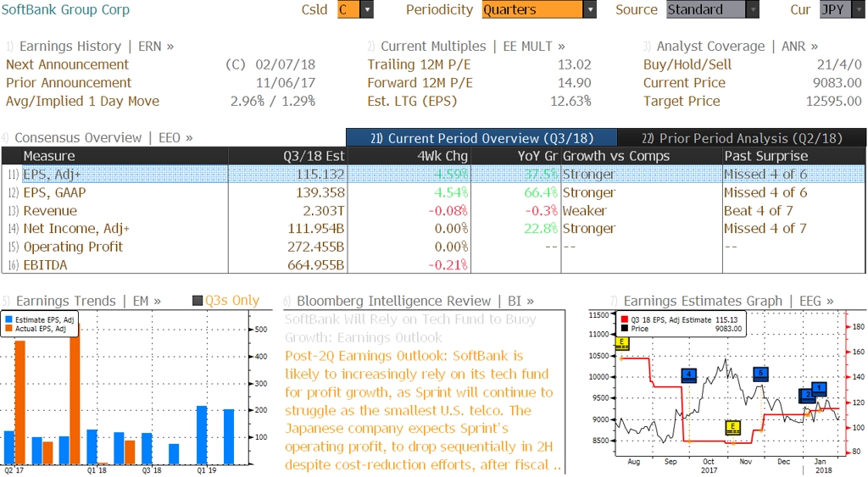Image resolution: width=868 pixels, height=477 pixels.
Task: Click the Next Announcement date 02/07/18
Action: pos(285,64)
